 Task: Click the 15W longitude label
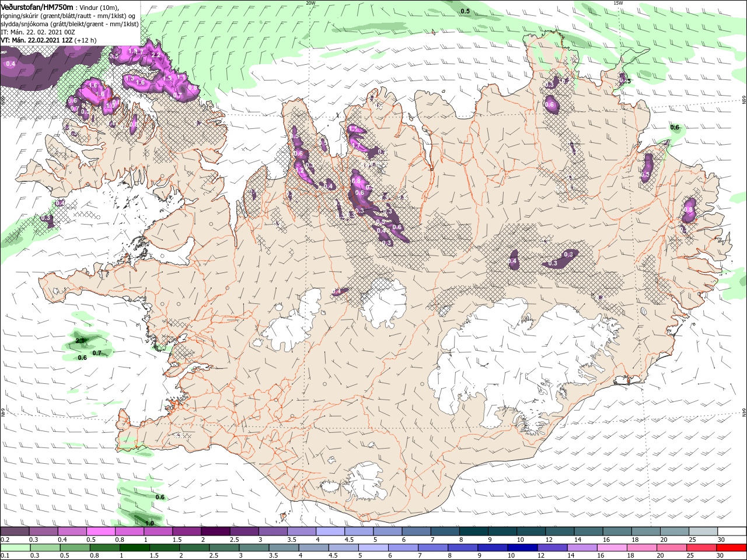(618, 3)
